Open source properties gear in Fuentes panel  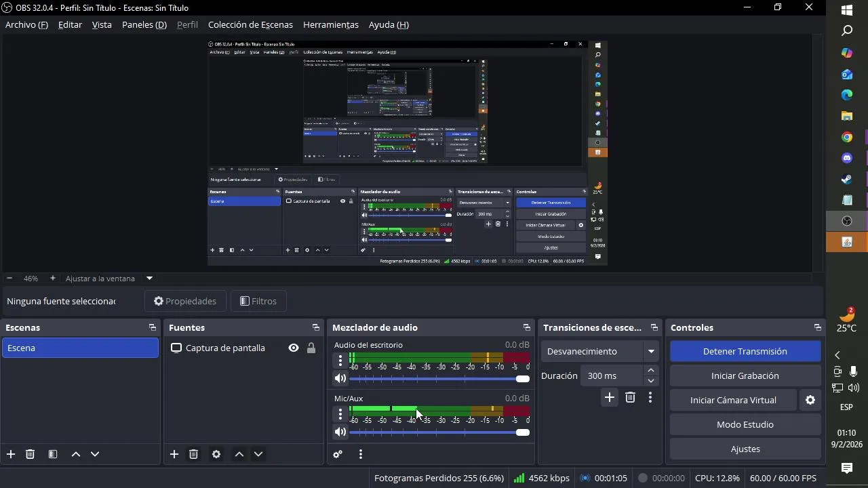[x=216, y=454]
